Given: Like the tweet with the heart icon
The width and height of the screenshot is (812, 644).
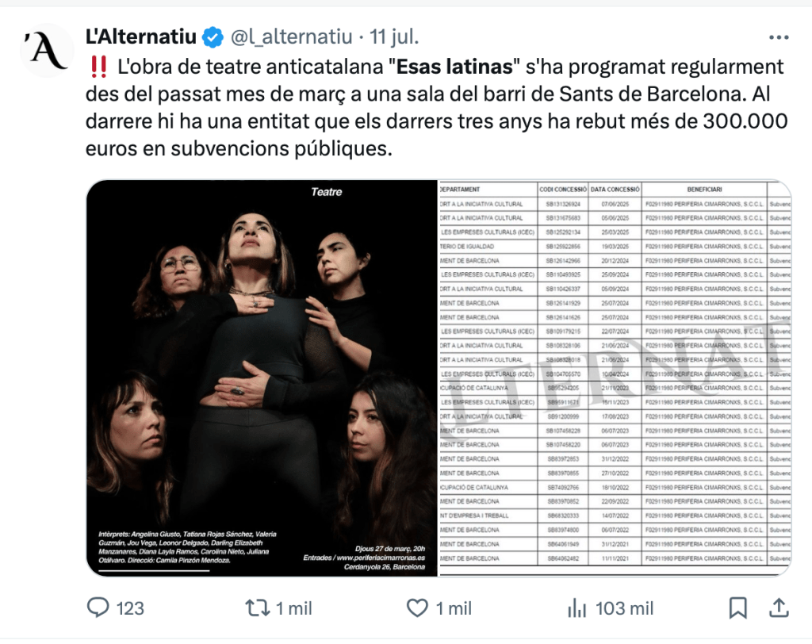Looking at the screenshot, I should pyautogui.click(x=417, y=608).
